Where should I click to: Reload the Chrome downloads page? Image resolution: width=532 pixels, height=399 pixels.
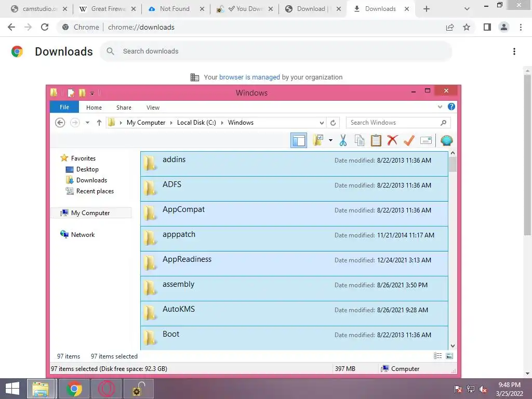pos(45,27)
